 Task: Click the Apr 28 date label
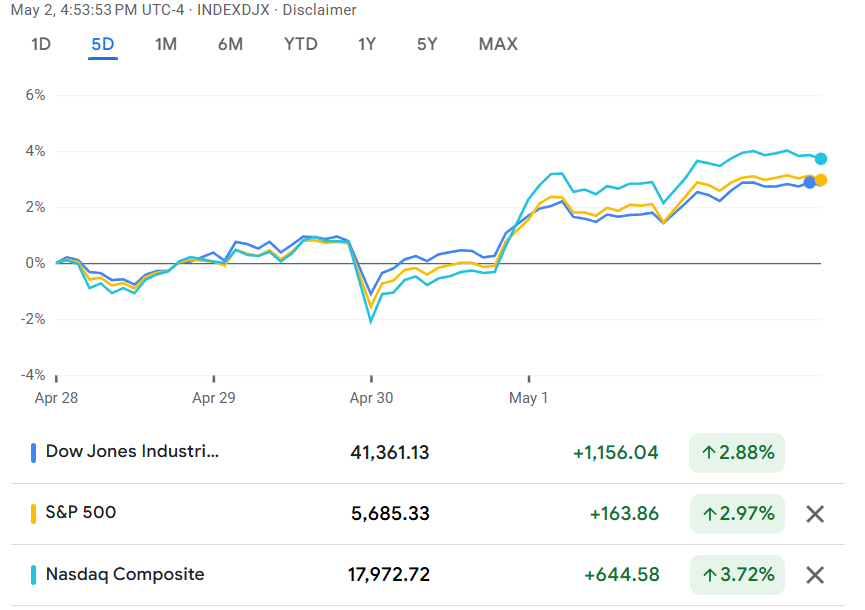click(x=56, y=398)
